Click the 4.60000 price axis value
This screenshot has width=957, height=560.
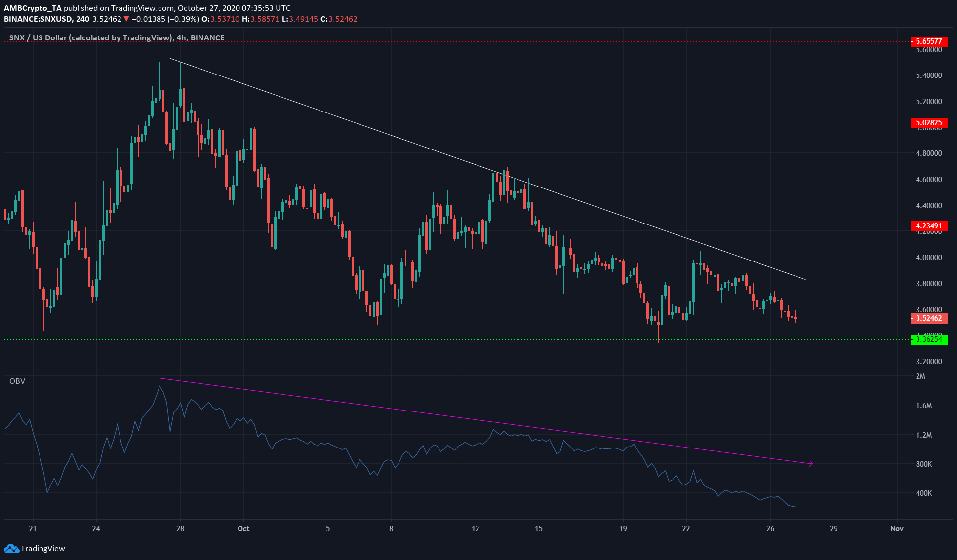(929, 180)
